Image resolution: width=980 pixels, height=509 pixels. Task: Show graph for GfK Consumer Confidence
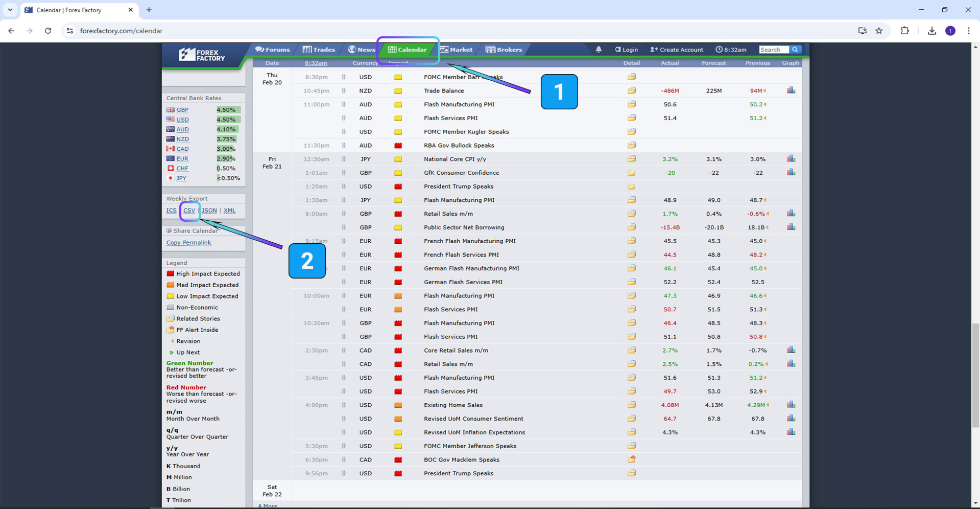coord(791,173)
